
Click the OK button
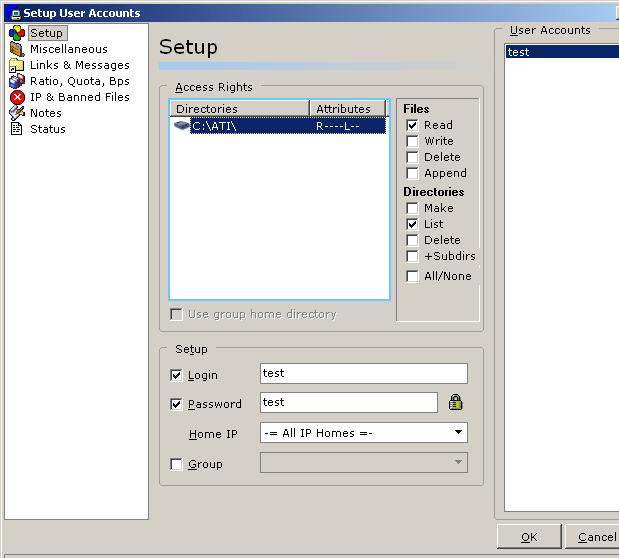(529, 537)
